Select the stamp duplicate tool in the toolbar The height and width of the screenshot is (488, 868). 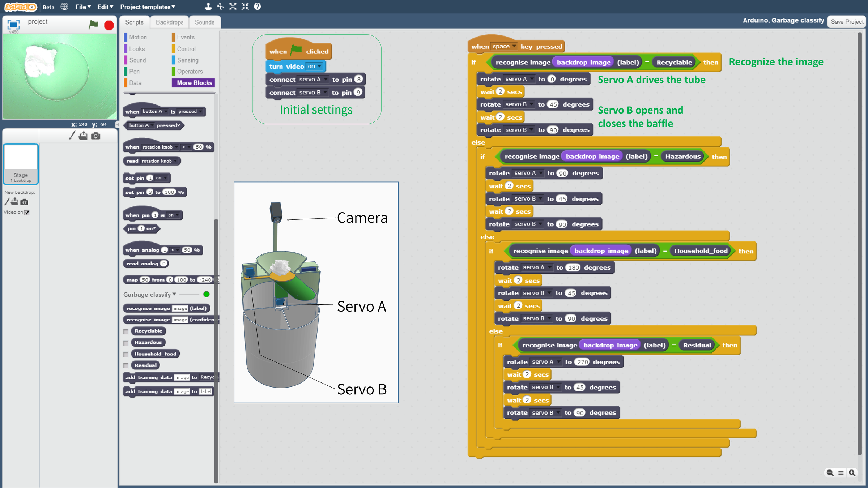(x=208, y=6)
